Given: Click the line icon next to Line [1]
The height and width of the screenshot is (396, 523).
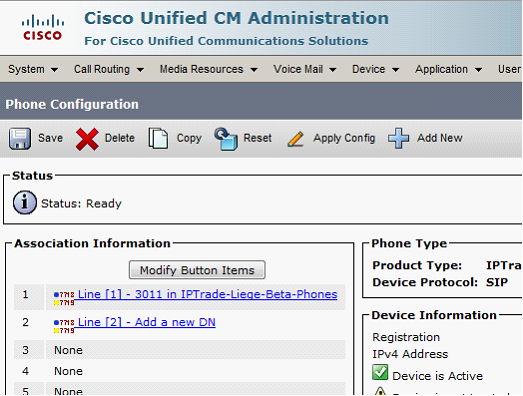Looking at the screenshot, I should pos(64,298).
